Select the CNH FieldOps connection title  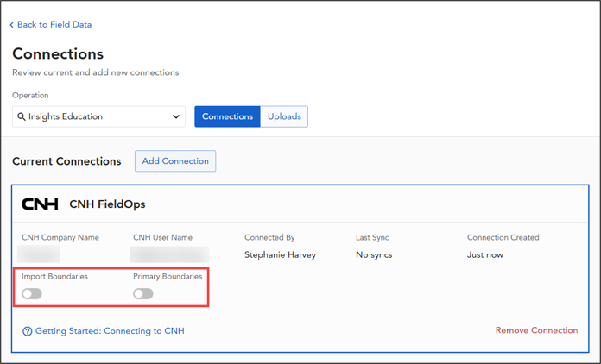click(x=107, y=204)
